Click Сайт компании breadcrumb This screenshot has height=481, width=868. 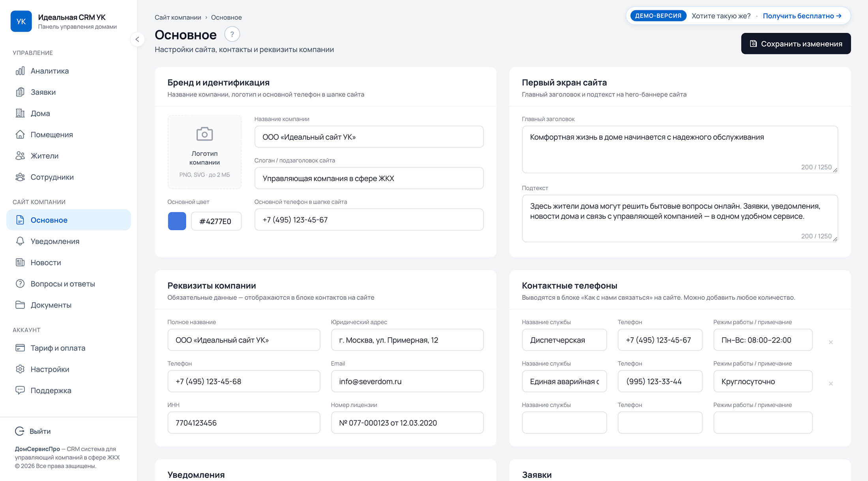(178, 17)
